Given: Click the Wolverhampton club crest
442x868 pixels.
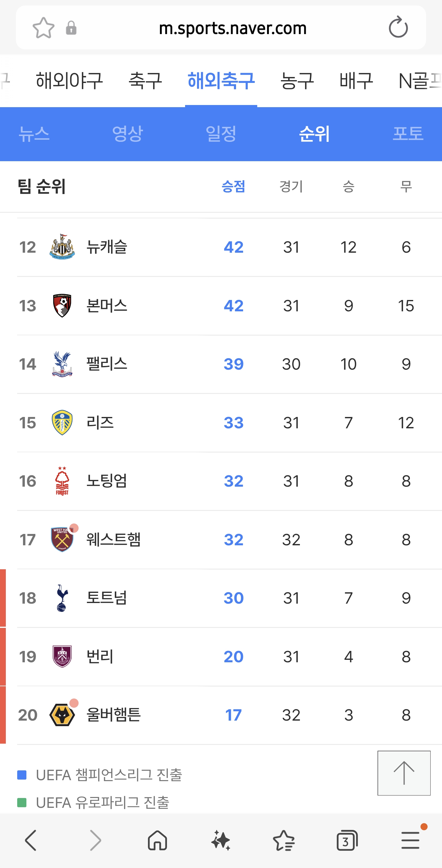Looking at the screenshot, I should [62, 715].
